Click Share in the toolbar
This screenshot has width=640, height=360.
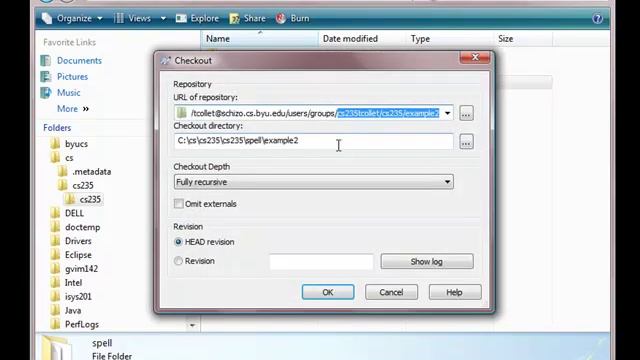point(247,18)
